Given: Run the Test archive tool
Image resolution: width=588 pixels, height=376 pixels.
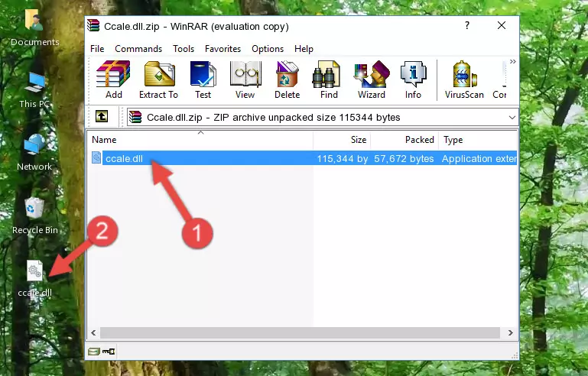Looking at the screenshot, I should pos(203,79).
